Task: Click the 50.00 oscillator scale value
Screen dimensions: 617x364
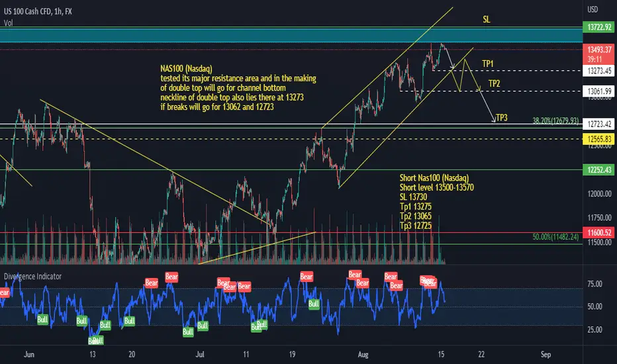Action: tap(594, 306)
